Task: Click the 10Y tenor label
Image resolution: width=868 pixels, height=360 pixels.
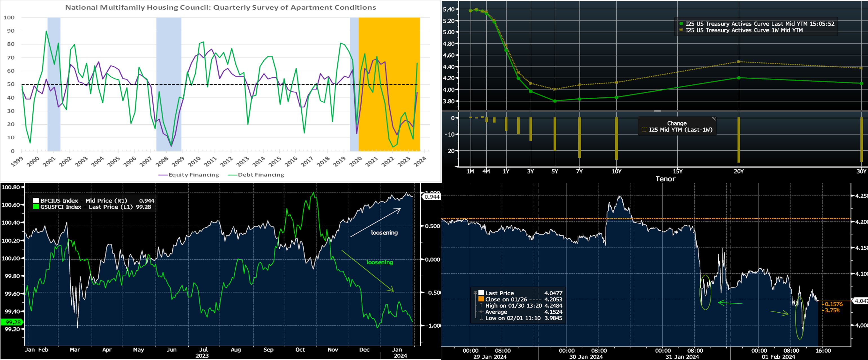Action: pos(616,172)
